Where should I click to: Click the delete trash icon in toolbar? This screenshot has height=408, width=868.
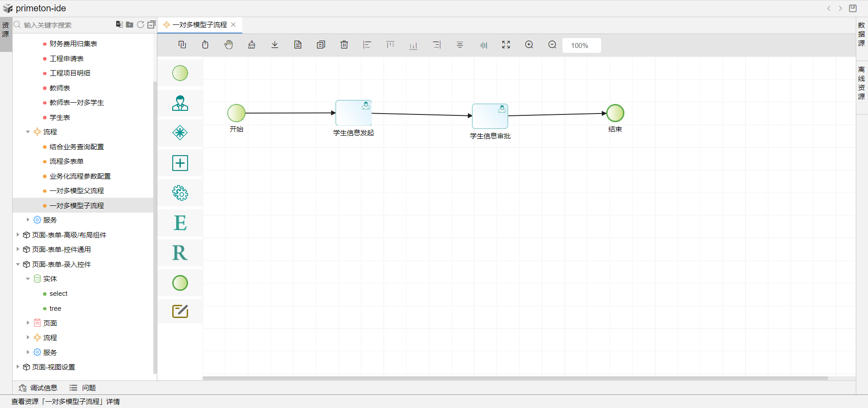344,45
